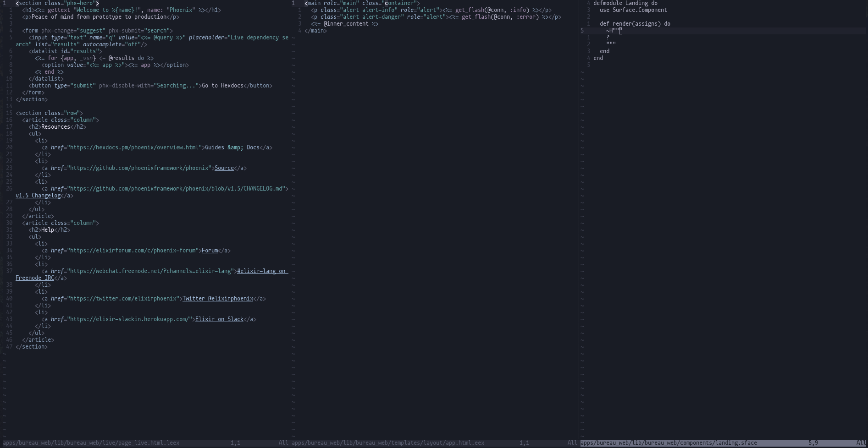This screenshot has width=868, height=448.
Task: Click the 'v1.5 Changelog' anchor text
Action: pyautogui.click(x=38, y=196)
